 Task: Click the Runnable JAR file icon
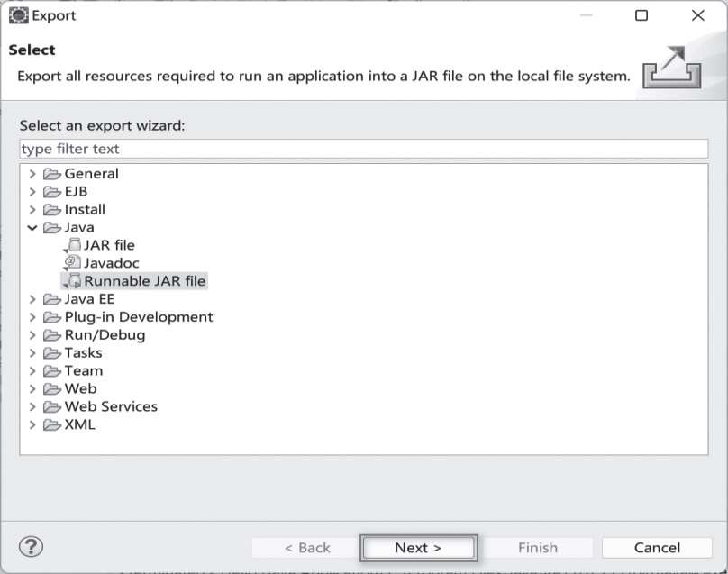coord(74,281)
